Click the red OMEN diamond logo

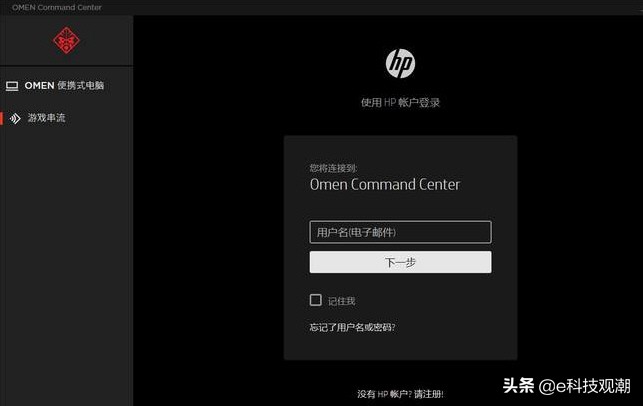[x=66, y=40]
